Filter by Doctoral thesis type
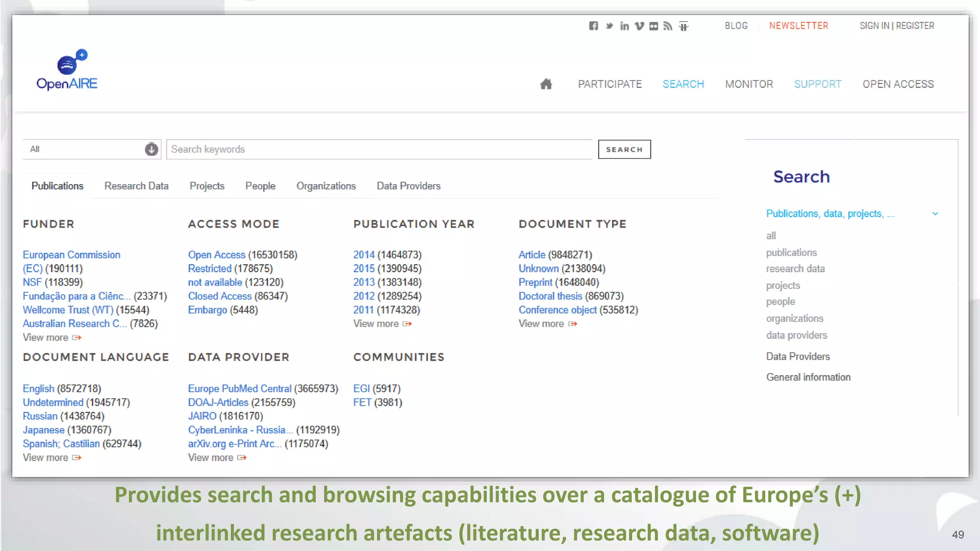The width and height of the screenshot is (980, 551). point(550,297)
